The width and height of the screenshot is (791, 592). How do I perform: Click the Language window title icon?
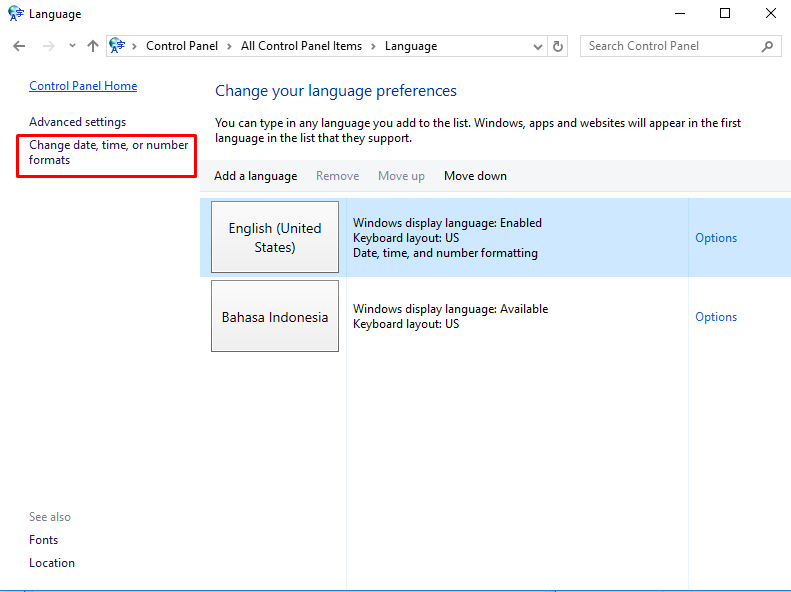tap(15, 14)
